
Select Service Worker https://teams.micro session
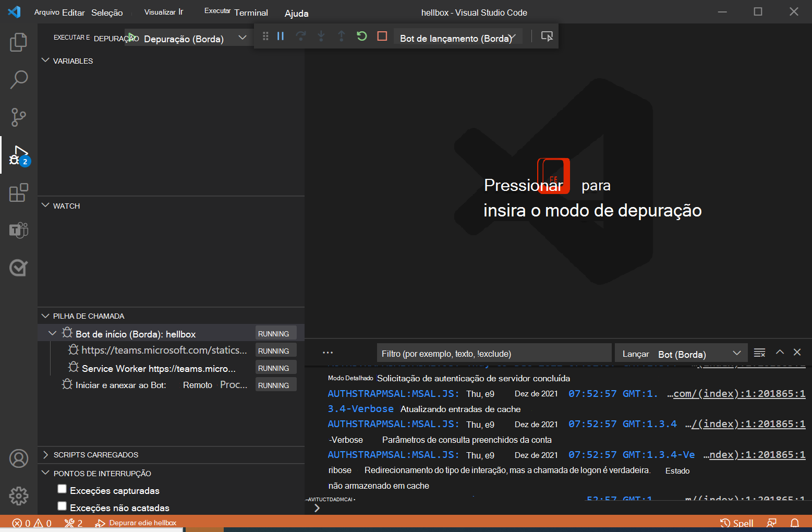[171, 368]
